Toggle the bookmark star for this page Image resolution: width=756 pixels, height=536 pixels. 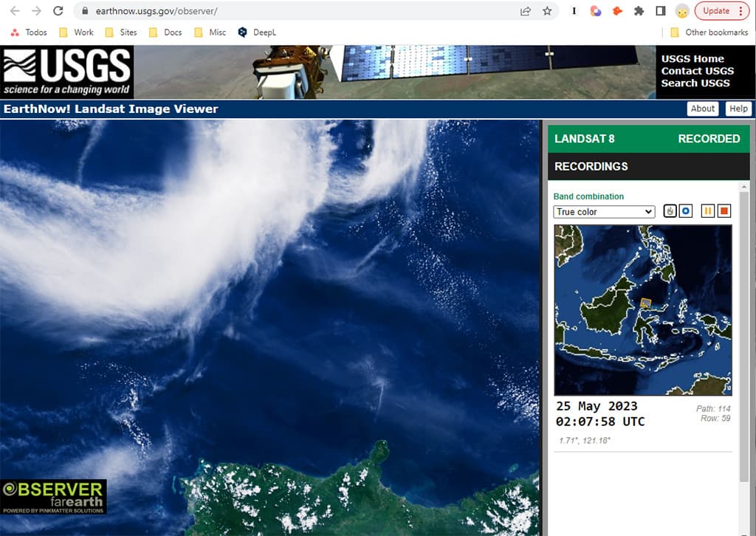coord(546,11)
